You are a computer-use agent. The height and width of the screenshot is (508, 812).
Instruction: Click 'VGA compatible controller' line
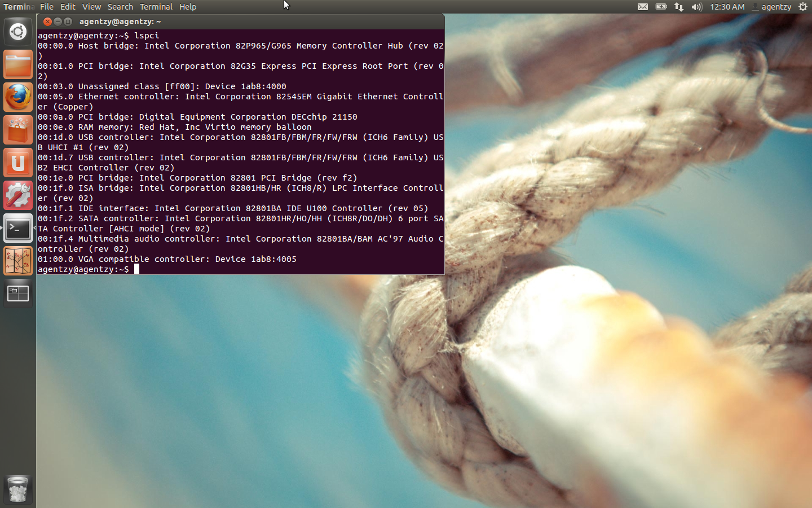[167, 259]
